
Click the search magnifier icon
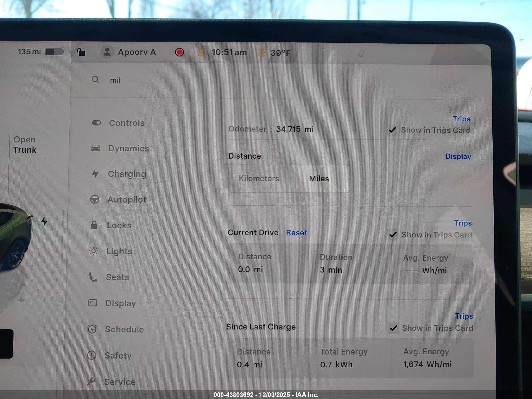pyautogui.click(x=95, y=80)
